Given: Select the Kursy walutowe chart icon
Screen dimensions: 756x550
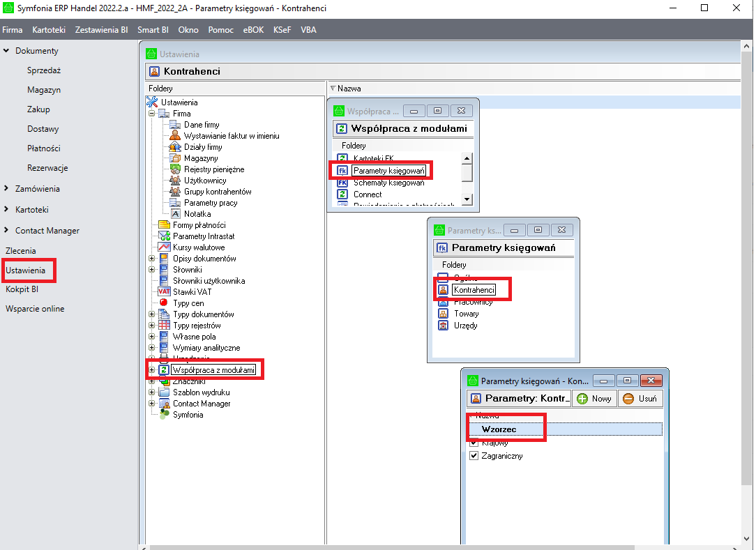Looking at the screenshot, I should tap(164, 247).
